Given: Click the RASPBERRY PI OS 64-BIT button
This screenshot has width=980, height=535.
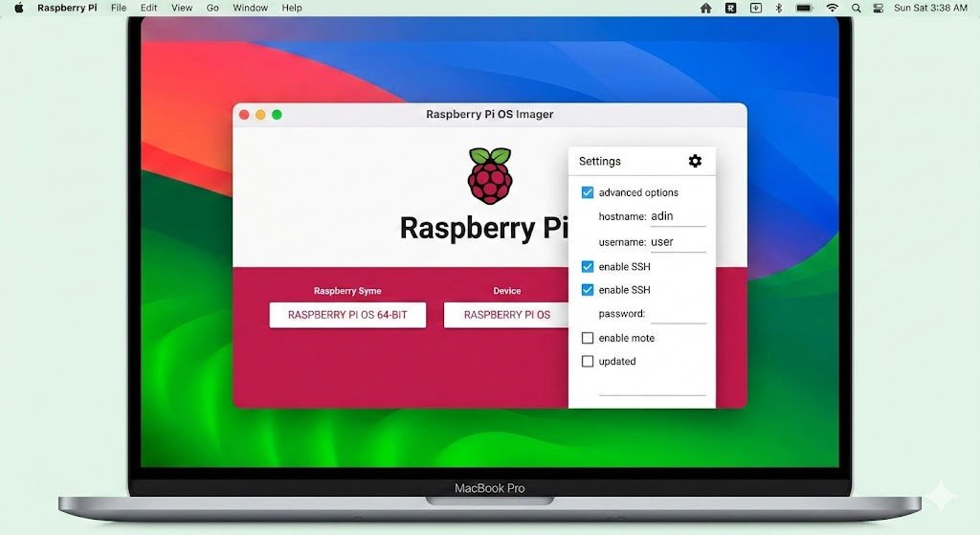Looking at the screenshot, I should point(347,315).
